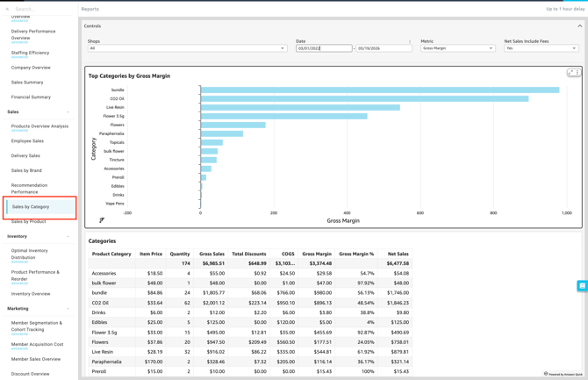Screen dimensions: 588x380
Task: Sort table by Gross Margin % column header
Action: click(x=356, y=254)
